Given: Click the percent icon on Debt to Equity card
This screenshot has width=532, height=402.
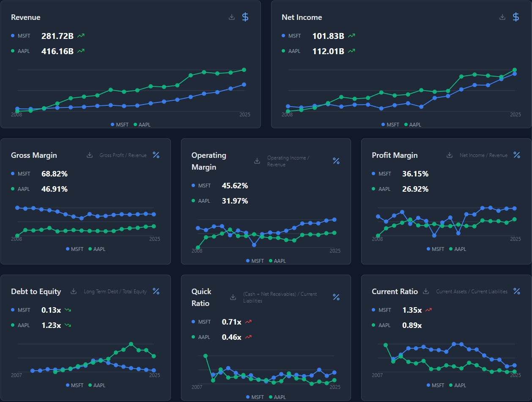Looking at the screenshot, I should pos(156,291).
